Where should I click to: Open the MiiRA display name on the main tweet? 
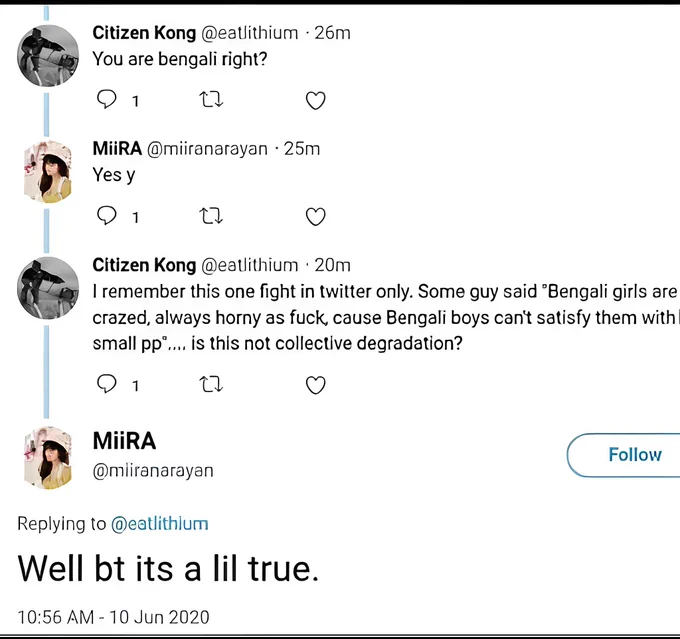click(124, 441)
